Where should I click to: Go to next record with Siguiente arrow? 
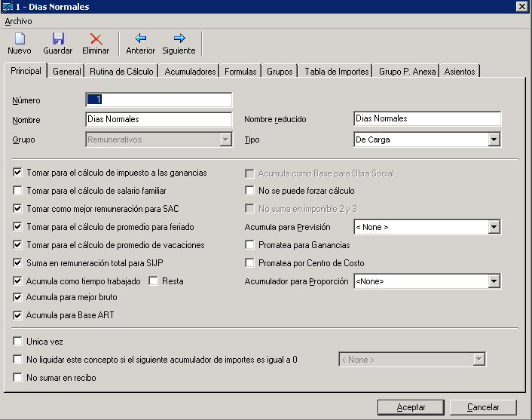click(179, 38)
